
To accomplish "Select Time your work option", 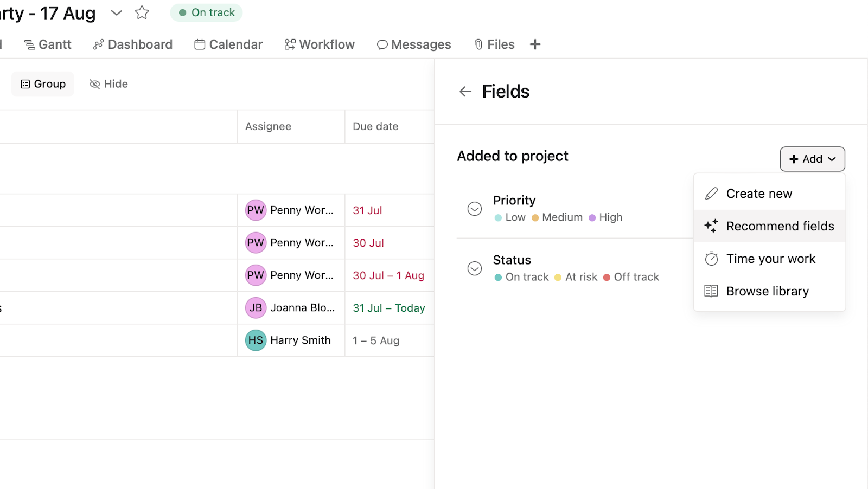I will [x=769, y=259].
